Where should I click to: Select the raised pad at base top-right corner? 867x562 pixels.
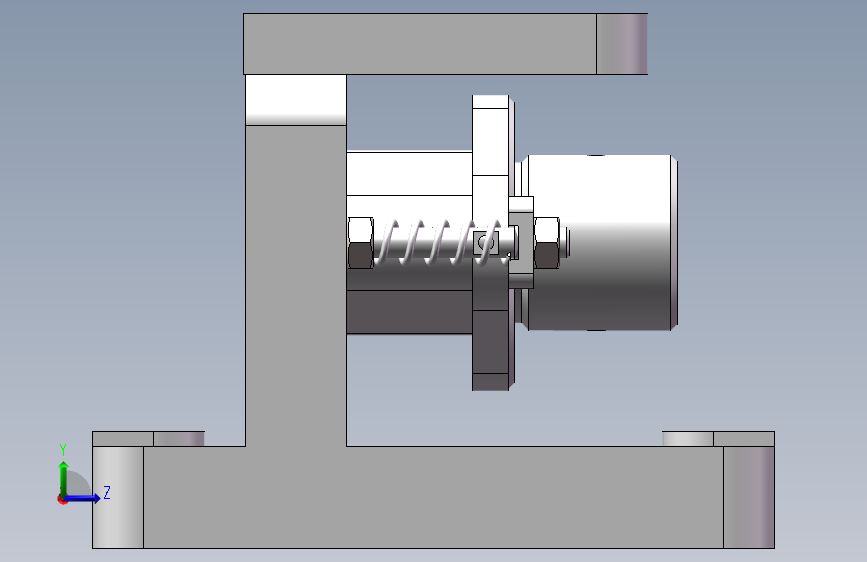click(718, 439)
